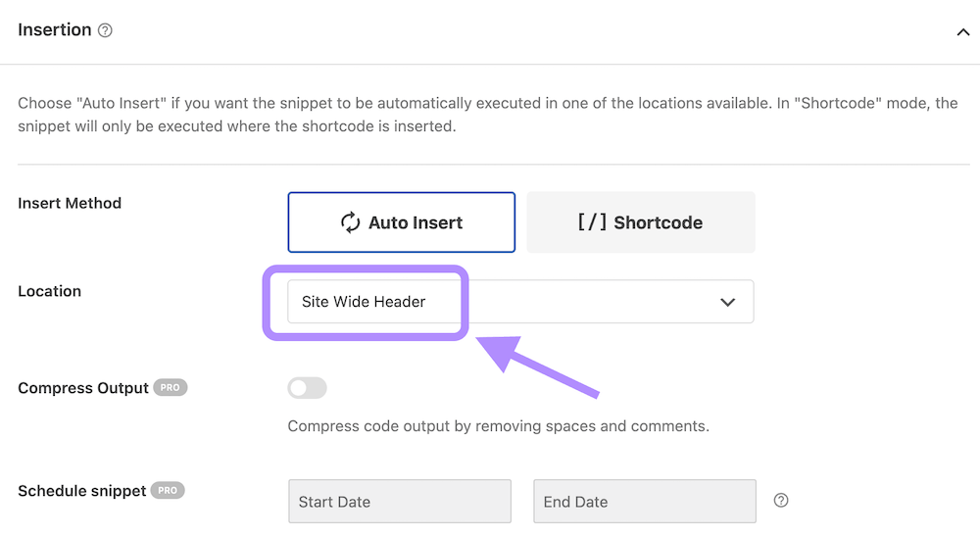Click the PRO badge beside Schedule snippet
This screenshot has width=980, height=537.
tap(168, 491)
